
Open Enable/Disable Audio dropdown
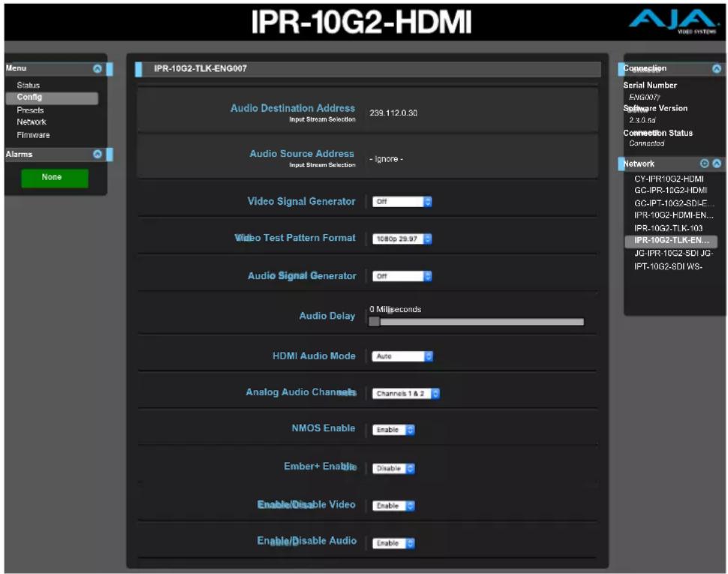click(394, 543)
